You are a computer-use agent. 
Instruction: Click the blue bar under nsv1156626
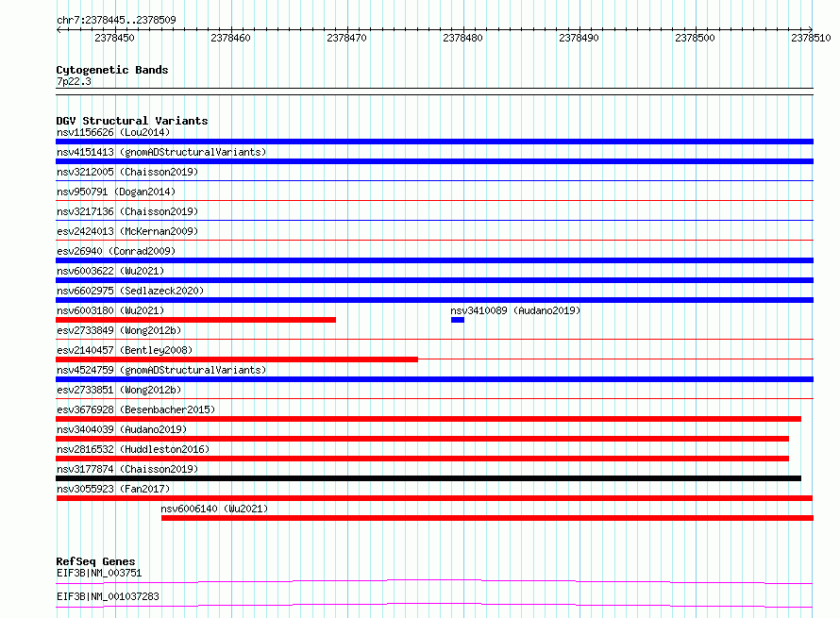tap(434, 142)
